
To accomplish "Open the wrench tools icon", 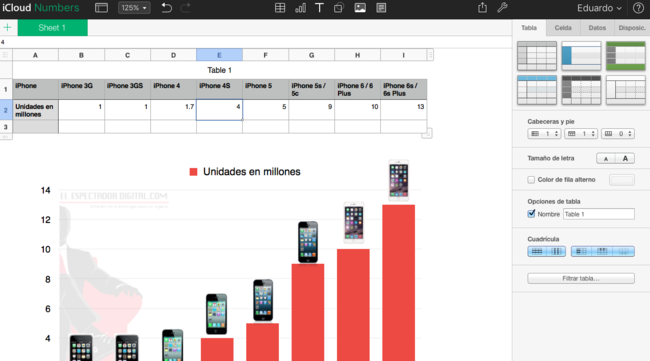I will click(502, 7).
